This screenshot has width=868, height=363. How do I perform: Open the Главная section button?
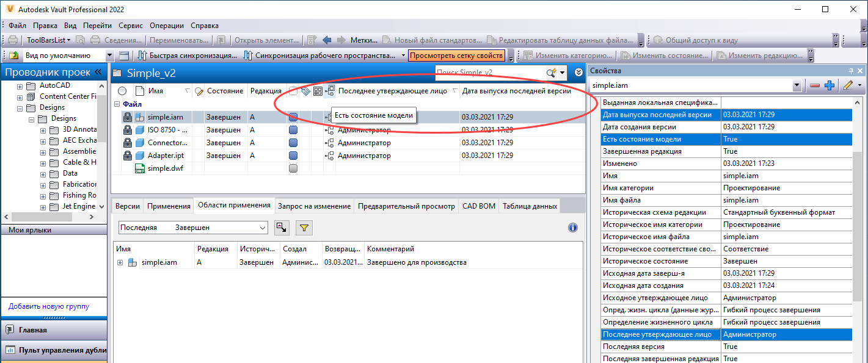(x=54, y=330)
